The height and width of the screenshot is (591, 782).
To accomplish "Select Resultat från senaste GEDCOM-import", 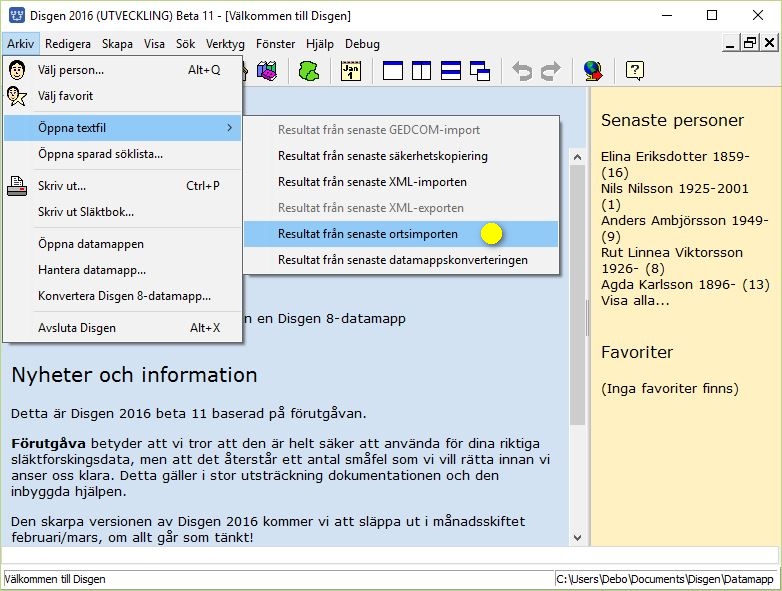I will tap(401, 130).
